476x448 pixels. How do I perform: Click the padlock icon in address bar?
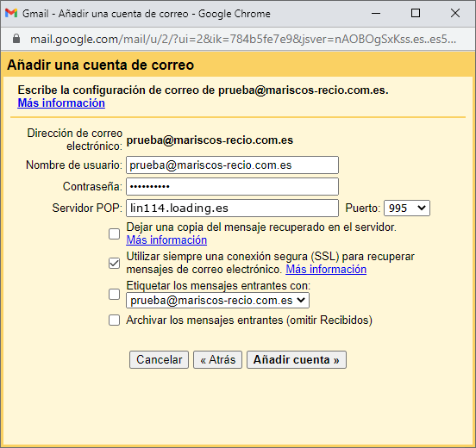coord(16,39)
